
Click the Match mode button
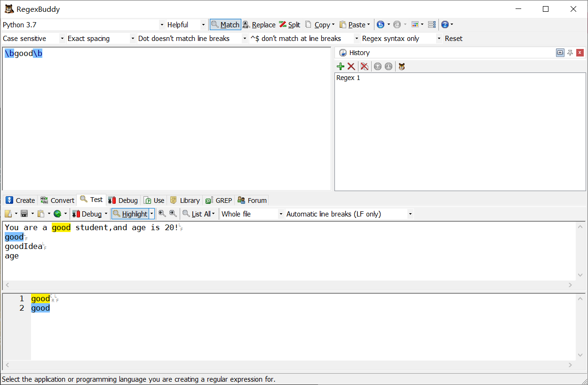[x=225, y=24]
